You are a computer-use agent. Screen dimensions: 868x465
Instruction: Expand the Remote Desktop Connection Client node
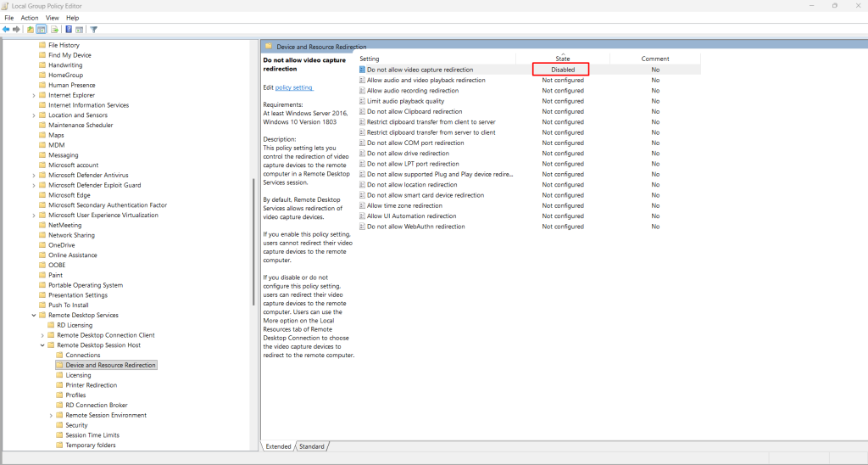pos(42,335)
